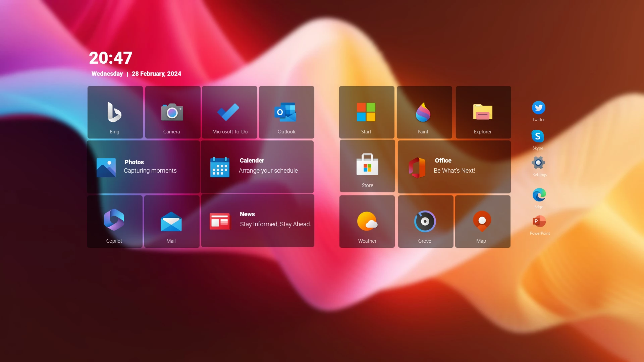644x362 pixels.
Task: Open the Calender tile
Action: [x=257, y=167]
